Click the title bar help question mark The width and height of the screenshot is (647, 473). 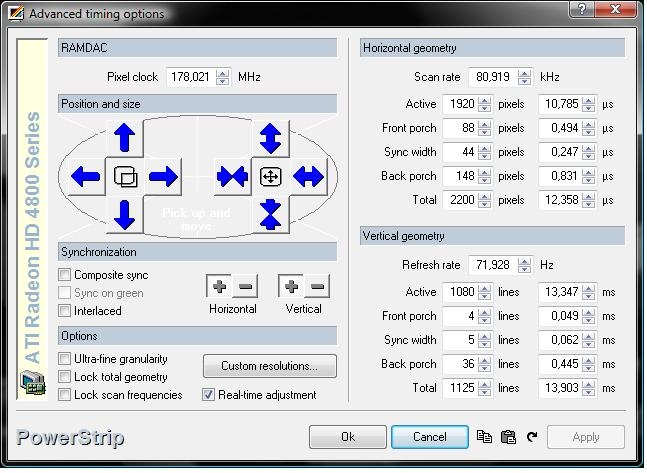(x=582, y=8)
